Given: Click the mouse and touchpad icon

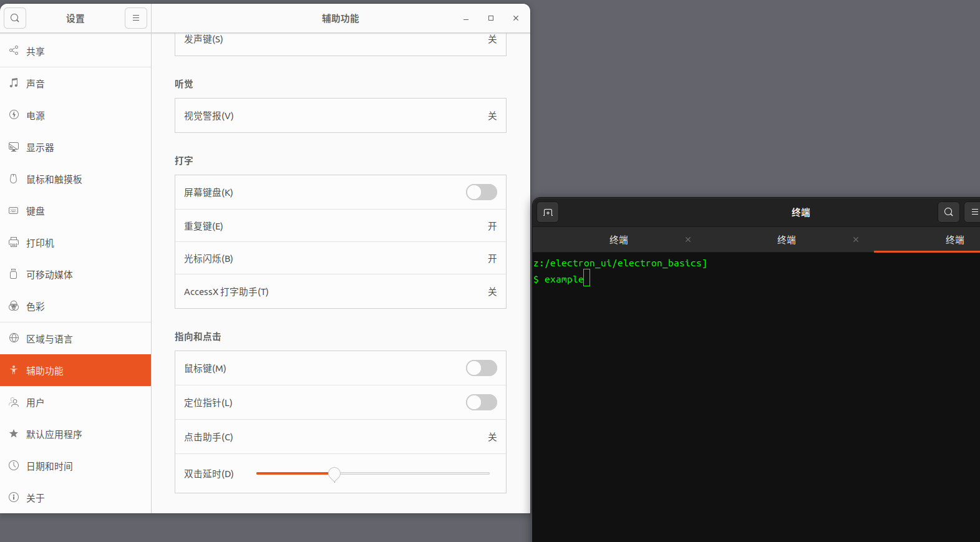Looking at the screenshot, I should click(x=14, y=178).
